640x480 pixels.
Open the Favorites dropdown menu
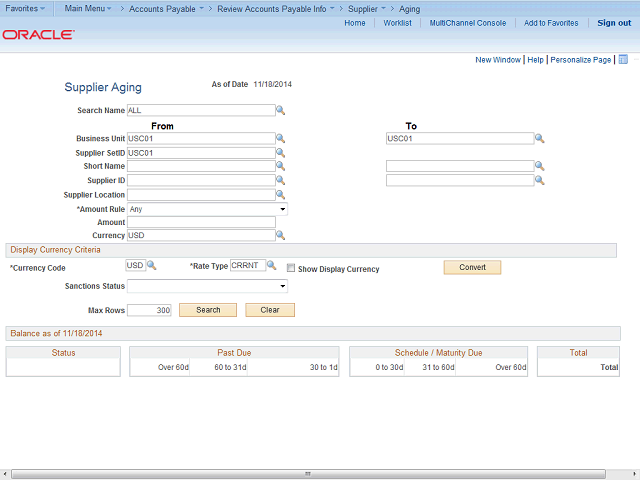(x=26, y=8)
